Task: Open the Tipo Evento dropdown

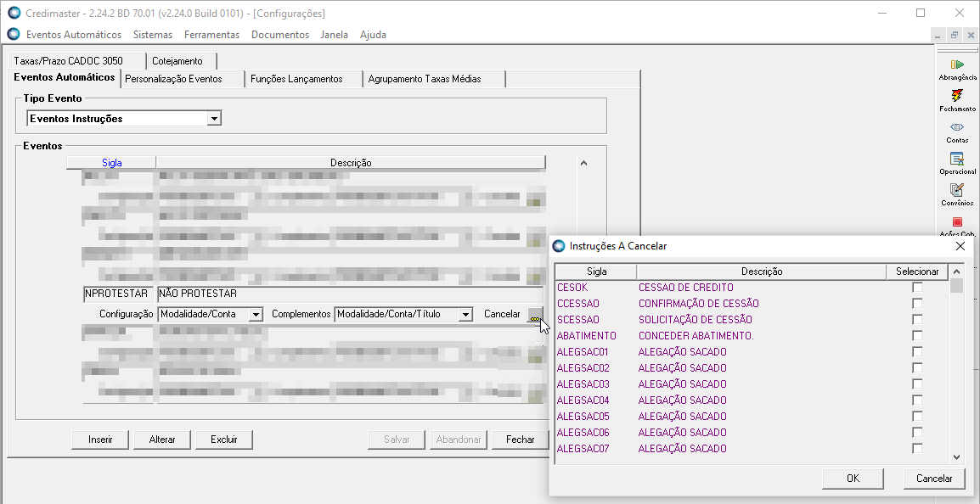Action: tap(214, 119)
